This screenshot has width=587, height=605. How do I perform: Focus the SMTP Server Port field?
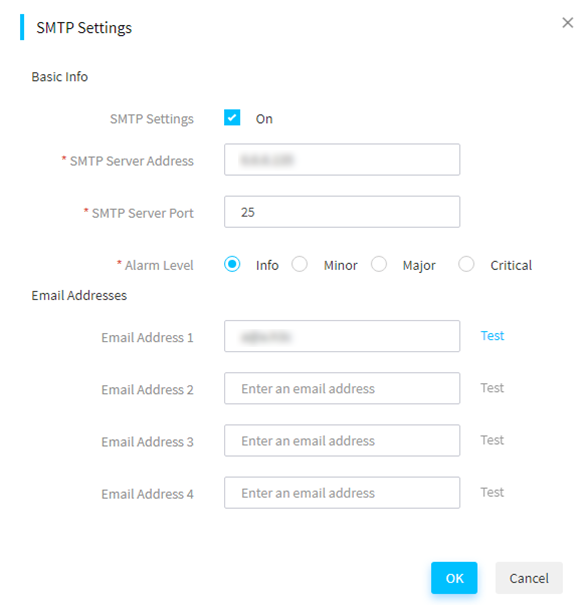[x=342, y=212]
